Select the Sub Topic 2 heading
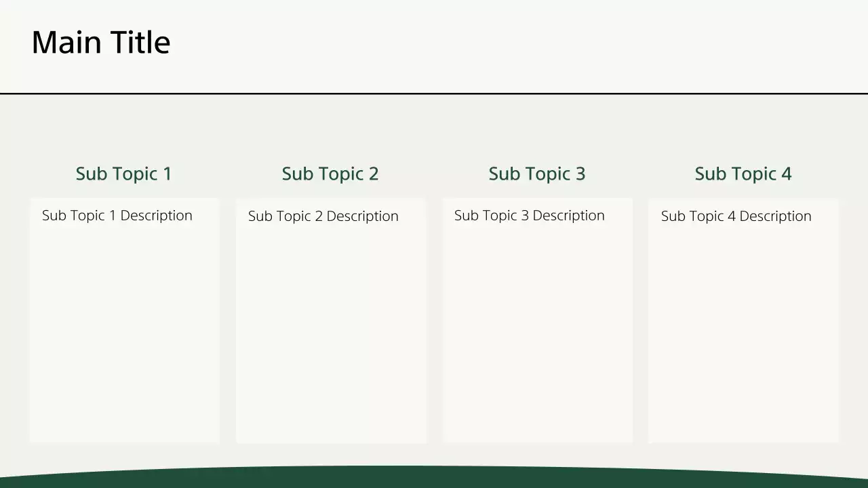 point(330,174)
